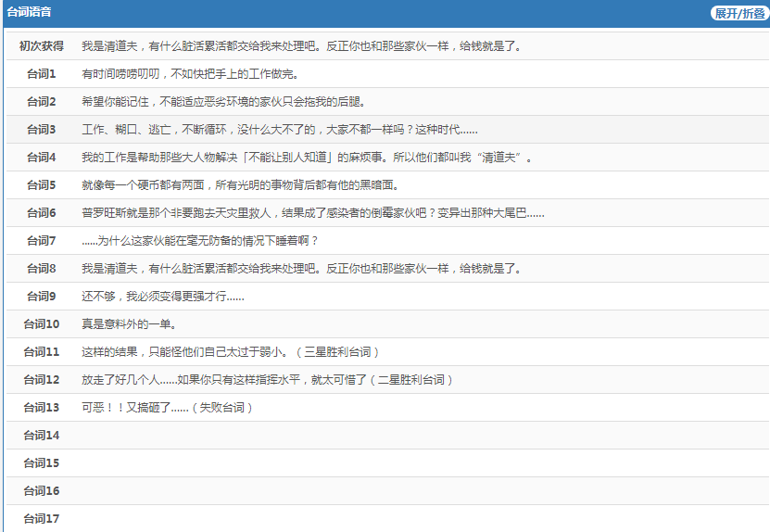This screenshot has height=532, width=770.
Task: Select the 台词15 row label
Action: [42, 463]
